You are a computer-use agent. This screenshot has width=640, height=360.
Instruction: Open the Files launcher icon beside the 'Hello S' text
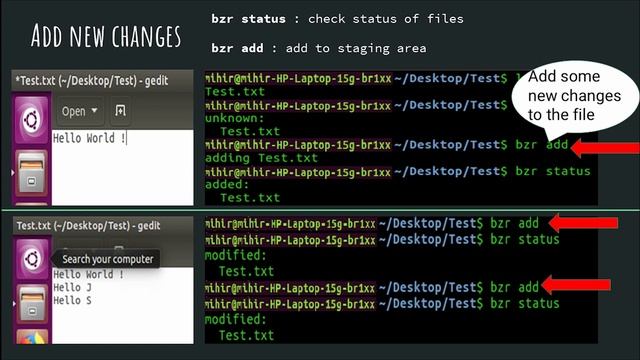(32, 304)
